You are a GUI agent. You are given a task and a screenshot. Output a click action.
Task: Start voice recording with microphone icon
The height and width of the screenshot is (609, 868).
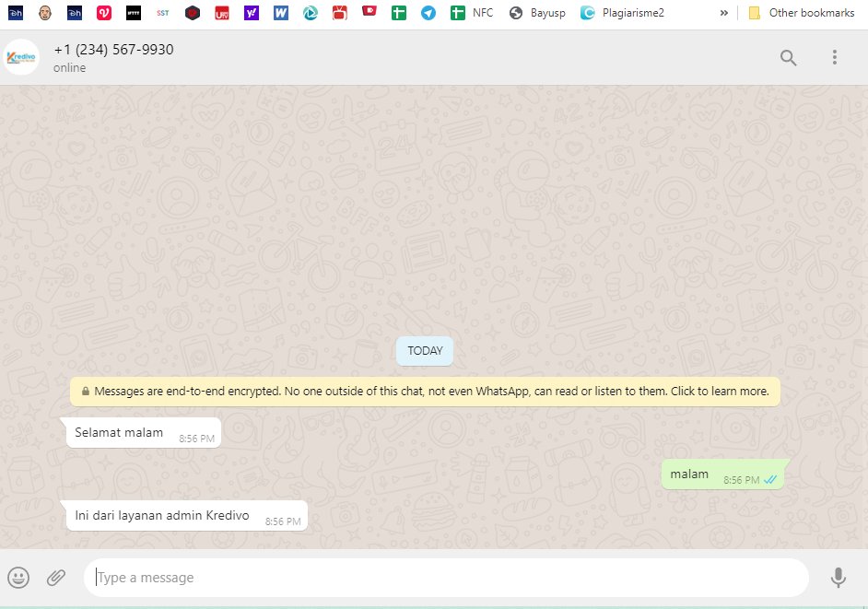[x=839, y=578]
